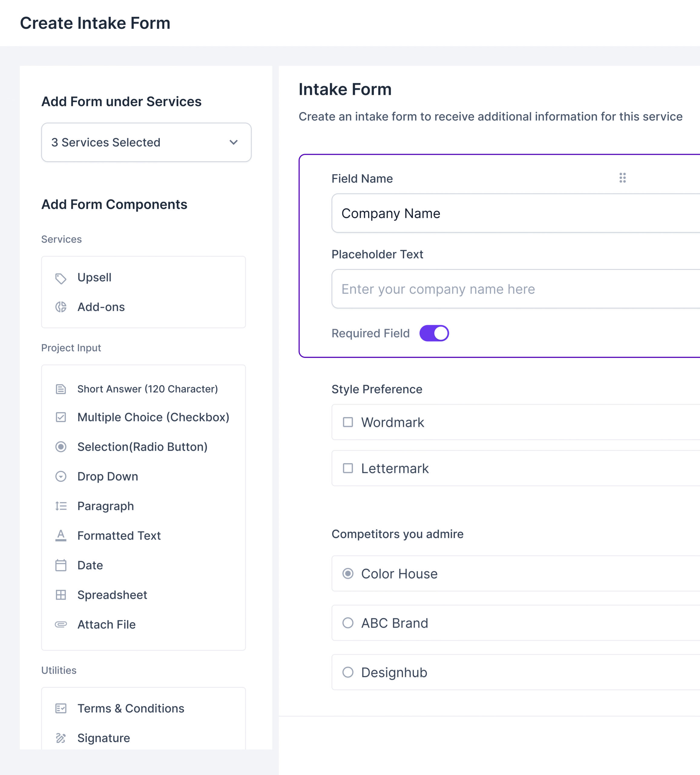Click the drag handle dots icon
The width and height of the screenshot is (700, 775).
[622, 178]
